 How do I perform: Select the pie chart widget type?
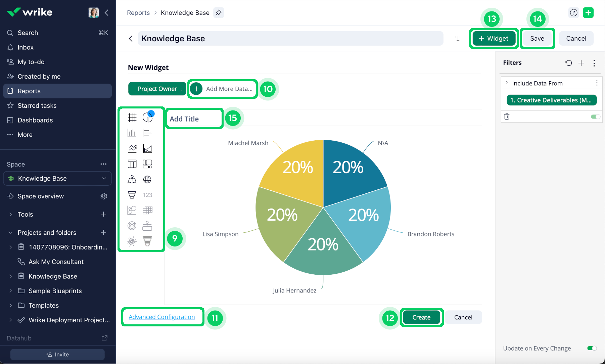tap(147, 118)
